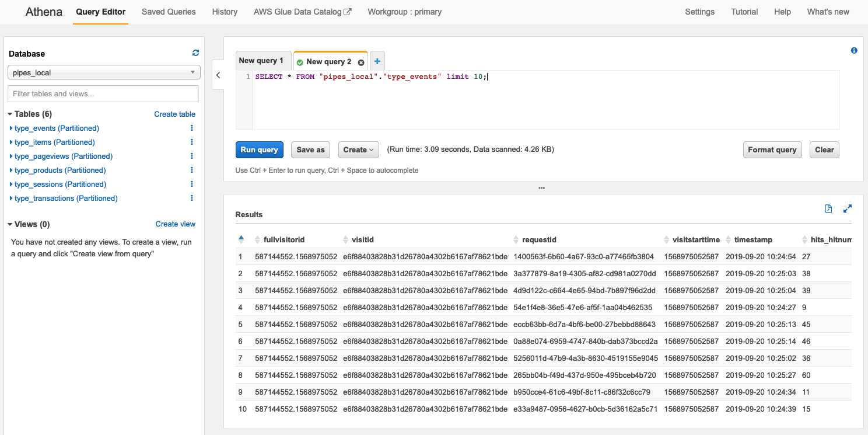This screenshot has height=435, width=868.
Task: Sort by fullvisitorid column
Action: pyautogui.click(x=258, y=240)
